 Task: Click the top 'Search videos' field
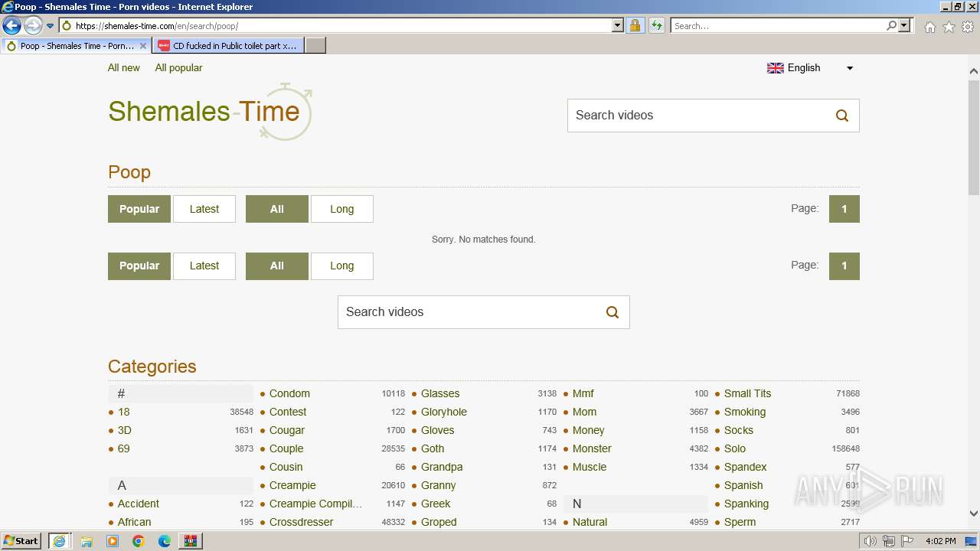click(697, 116)
